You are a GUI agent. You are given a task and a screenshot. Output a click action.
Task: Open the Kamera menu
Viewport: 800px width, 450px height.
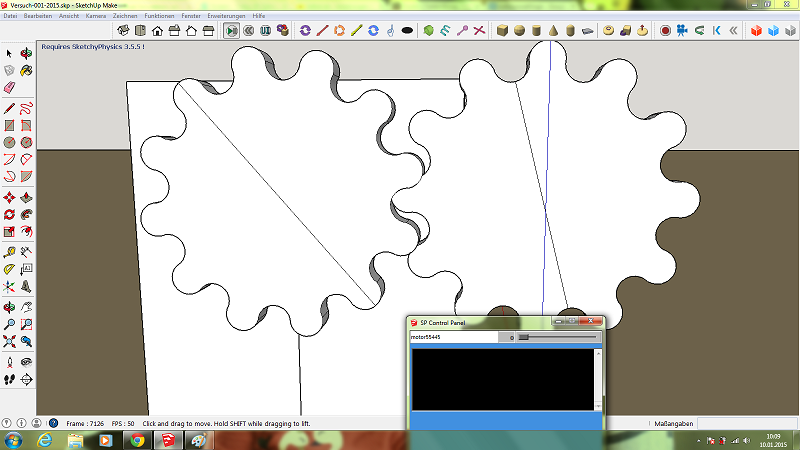[96, 17]
